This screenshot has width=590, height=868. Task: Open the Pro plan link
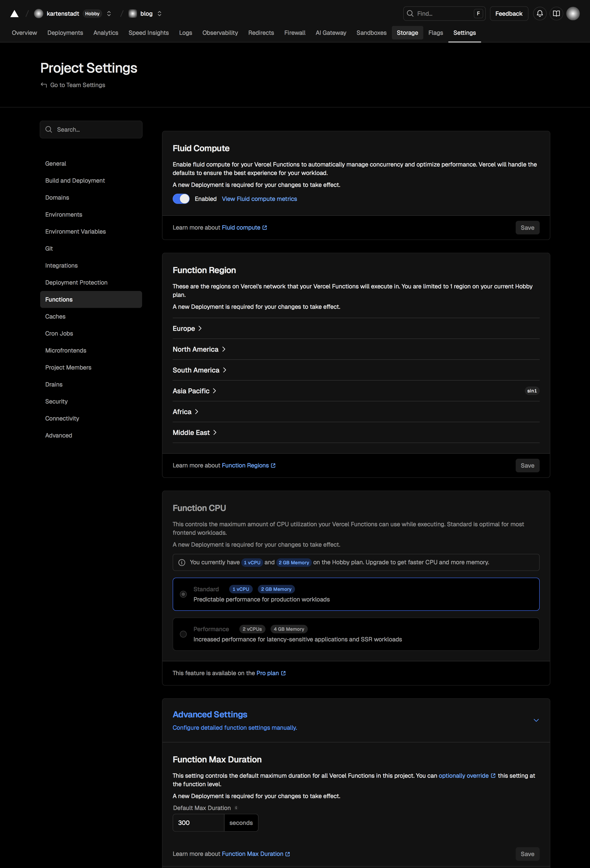(x=271, y=673)
